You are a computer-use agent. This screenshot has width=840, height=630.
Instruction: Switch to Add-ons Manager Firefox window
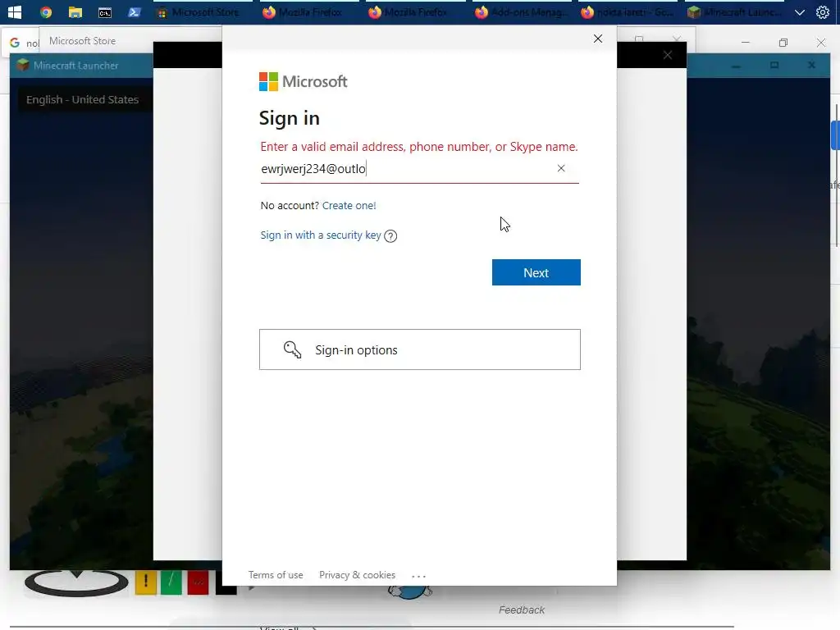tap(523, 11)
